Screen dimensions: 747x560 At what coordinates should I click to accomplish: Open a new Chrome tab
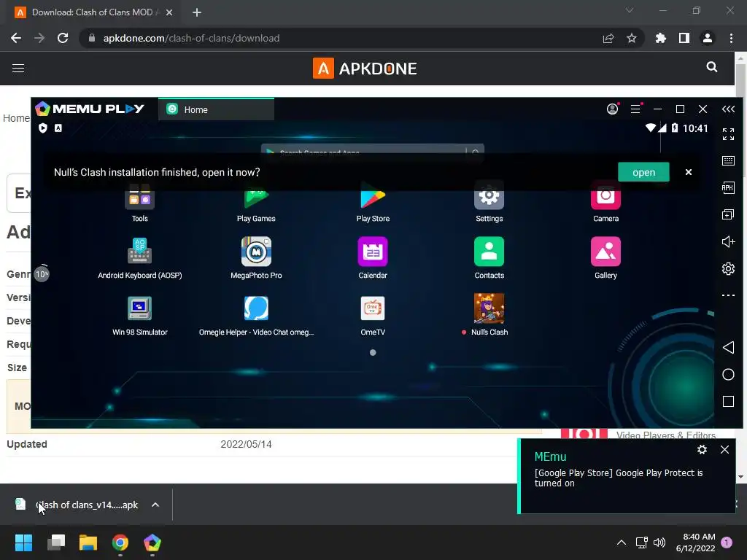click(197, 12)
